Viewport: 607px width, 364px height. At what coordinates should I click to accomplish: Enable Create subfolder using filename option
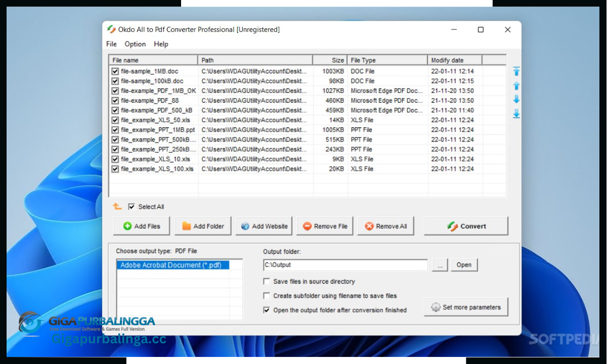tap(267, 296)
